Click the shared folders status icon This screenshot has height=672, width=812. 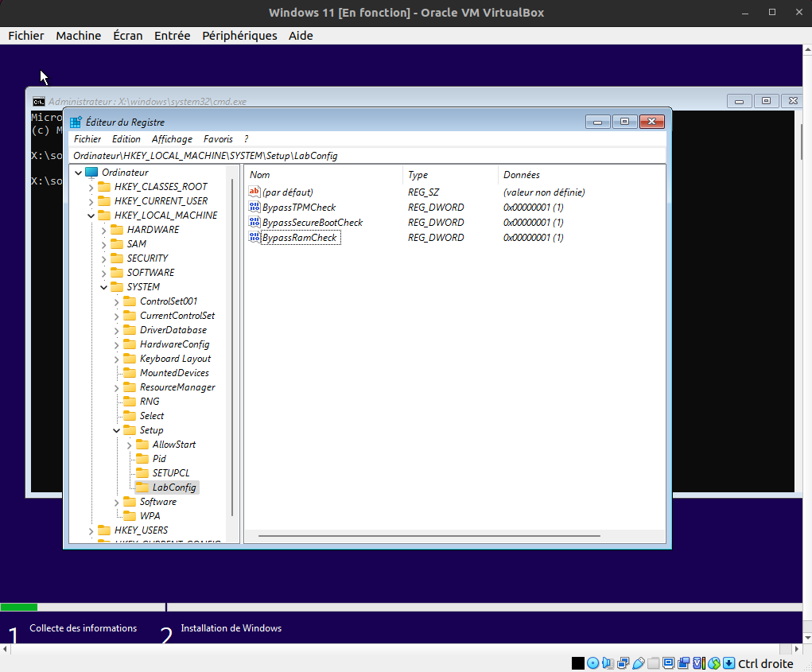652,662
